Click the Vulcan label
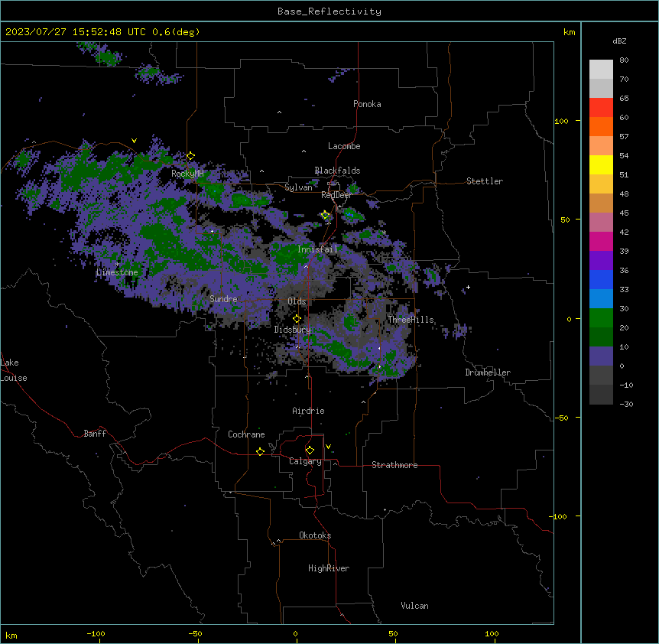Image resolution: width=659 pixels, height=644 pixels. pyautogui.click(x=414, y=606)
